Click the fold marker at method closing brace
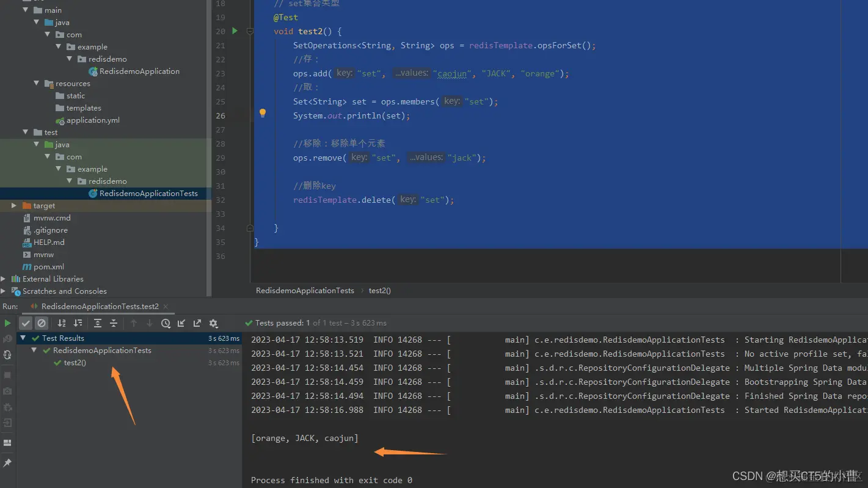The height and width of the screenshot is (488, 868). (x=250, y=228)
